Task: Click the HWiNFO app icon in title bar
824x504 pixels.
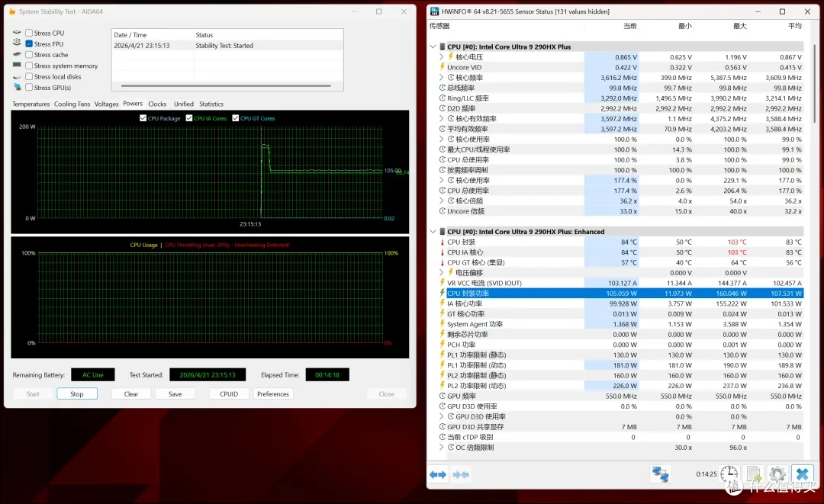Action: pos(435,11)
